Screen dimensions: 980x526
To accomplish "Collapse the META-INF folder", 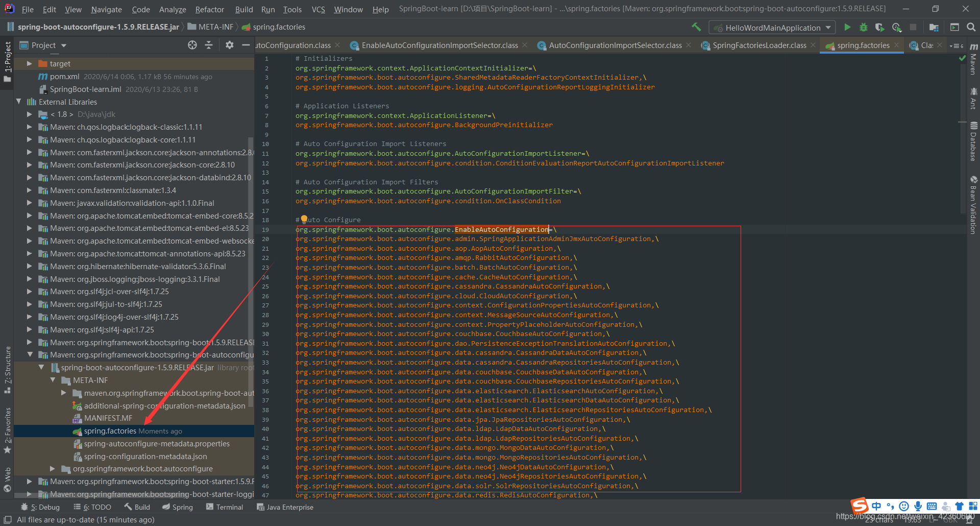I will 53,380.
